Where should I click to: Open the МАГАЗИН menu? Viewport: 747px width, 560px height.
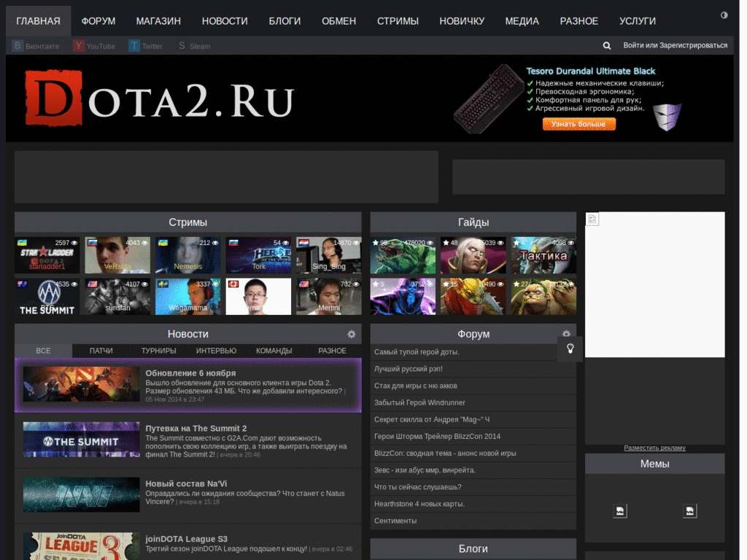tap(158, 21)
